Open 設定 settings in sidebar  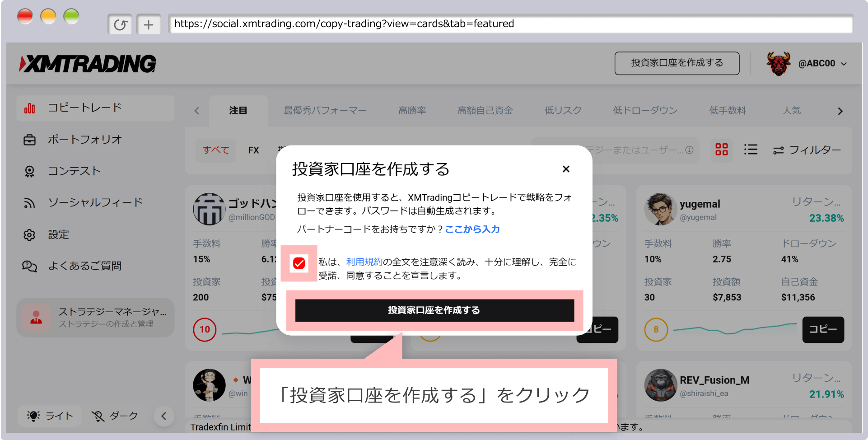coord(58,234)
